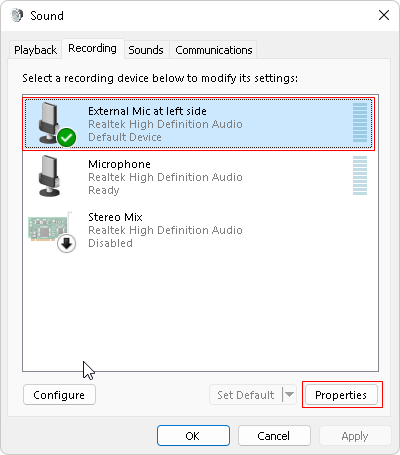Select the Stereo Mix device entry
The width and height of the screenshot is (400, 455).
pos(200,230)
